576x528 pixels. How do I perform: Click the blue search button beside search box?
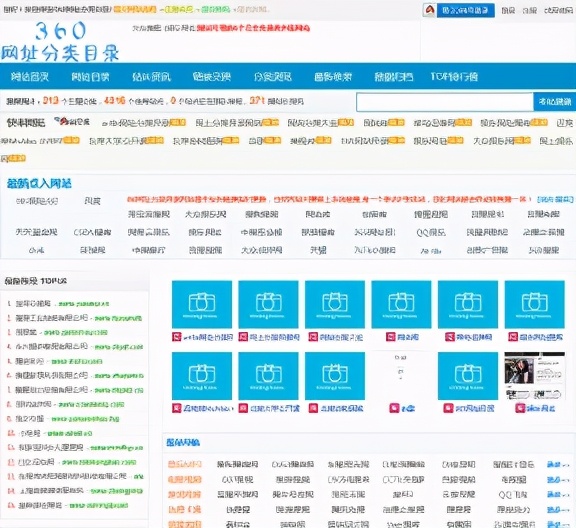tap(554, 102)
